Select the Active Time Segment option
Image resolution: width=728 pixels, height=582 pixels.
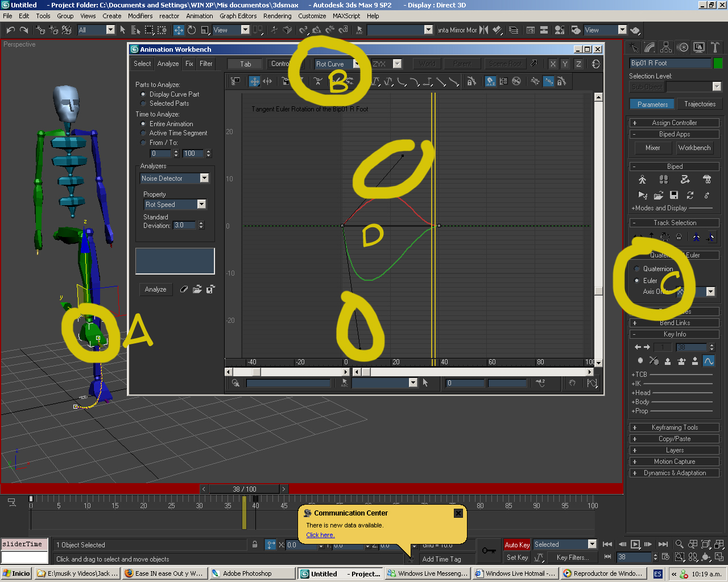coord(143,133)
